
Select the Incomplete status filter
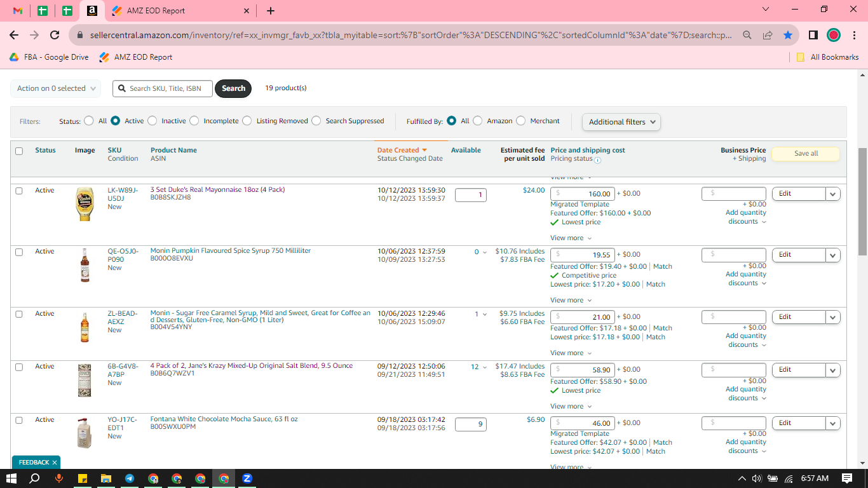[194, 121]
